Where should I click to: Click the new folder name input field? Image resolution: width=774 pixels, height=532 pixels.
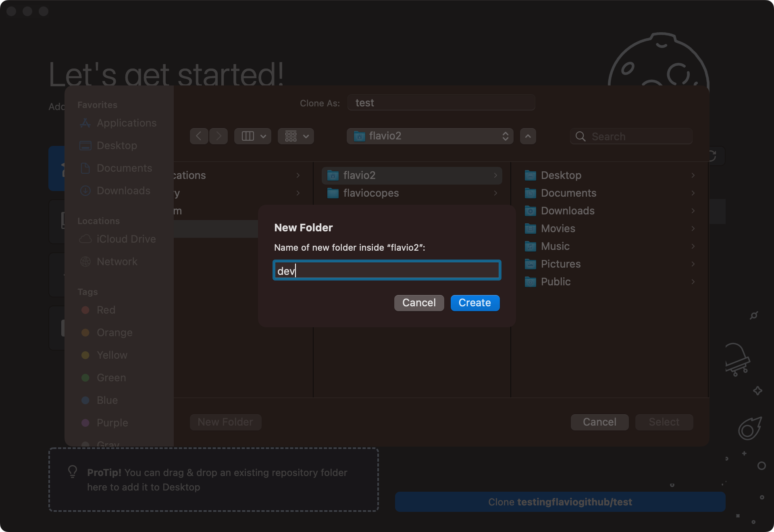(386, 270)
